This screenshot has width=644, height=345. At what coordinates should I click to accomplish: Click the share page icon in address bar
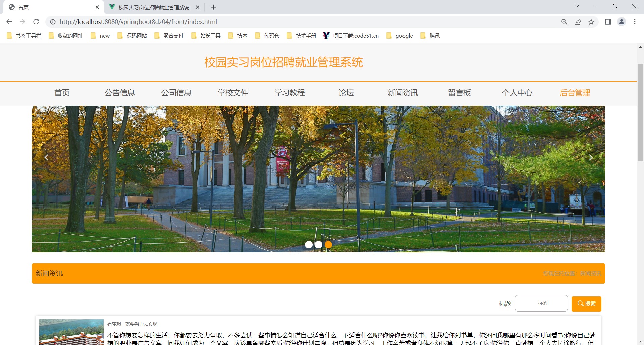coord(578,22)
